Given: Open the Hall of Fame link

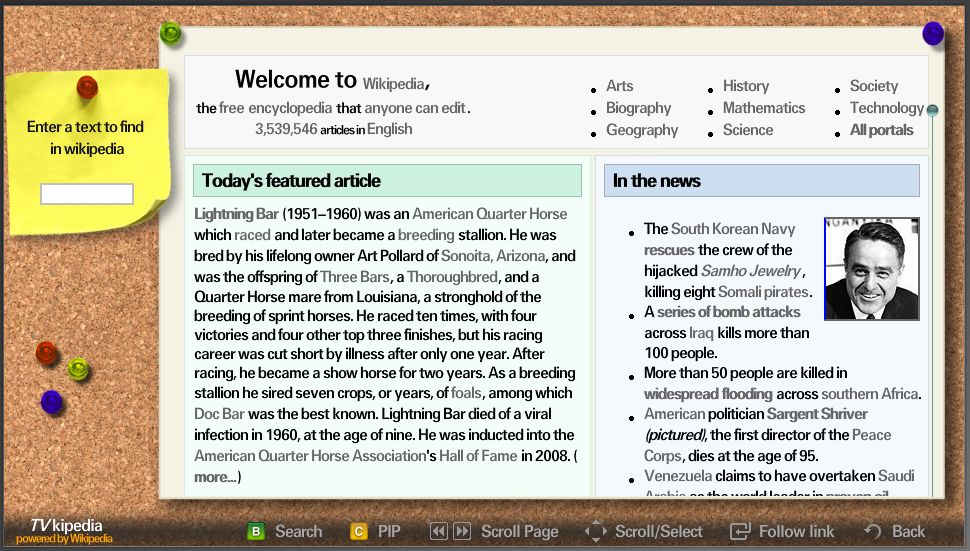Looking at the screenshot, I should pyautogui.click(x=478, y=456).
